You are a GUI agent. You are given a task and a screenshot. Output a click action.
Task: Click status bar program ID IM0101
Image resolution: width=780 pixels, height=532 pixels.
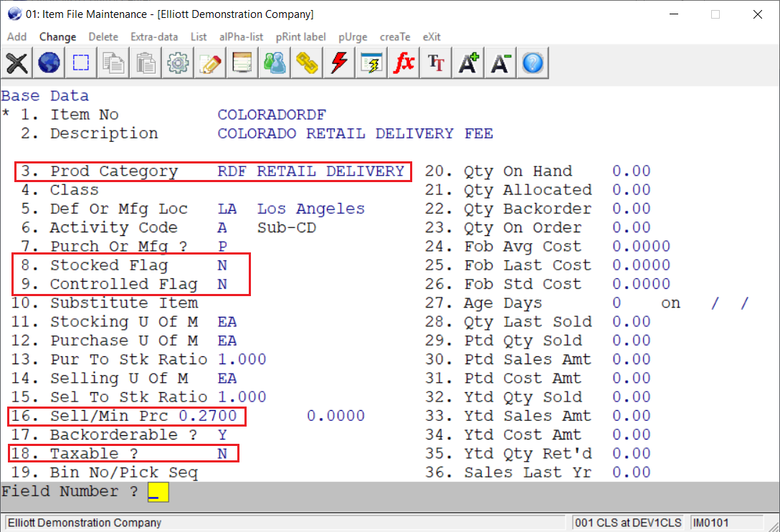point(711,523)
